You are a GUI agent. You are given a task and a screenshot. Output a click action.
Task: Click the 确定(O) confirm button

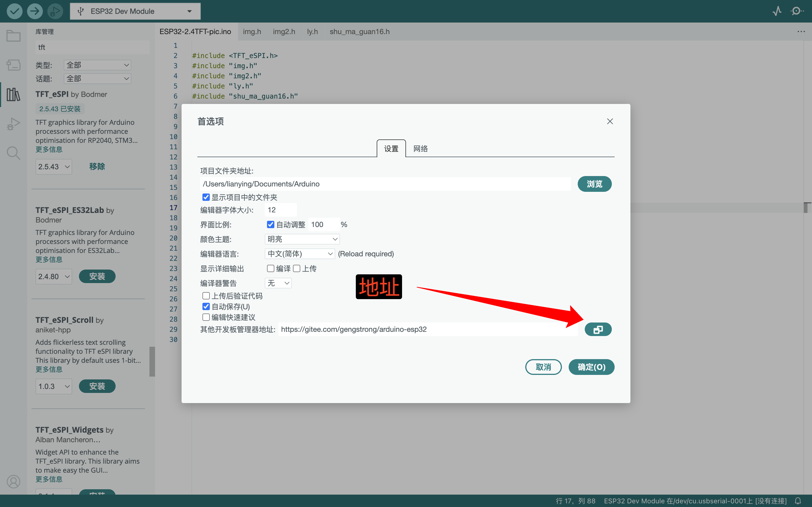click(x=591, y=367)
